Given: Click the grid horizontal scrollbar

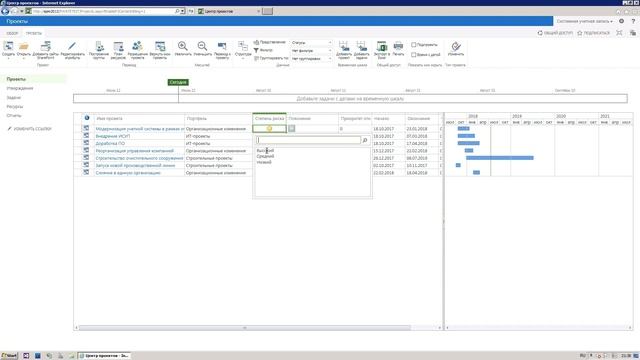Looking at the screenshot, I should [x=245, y=328].
